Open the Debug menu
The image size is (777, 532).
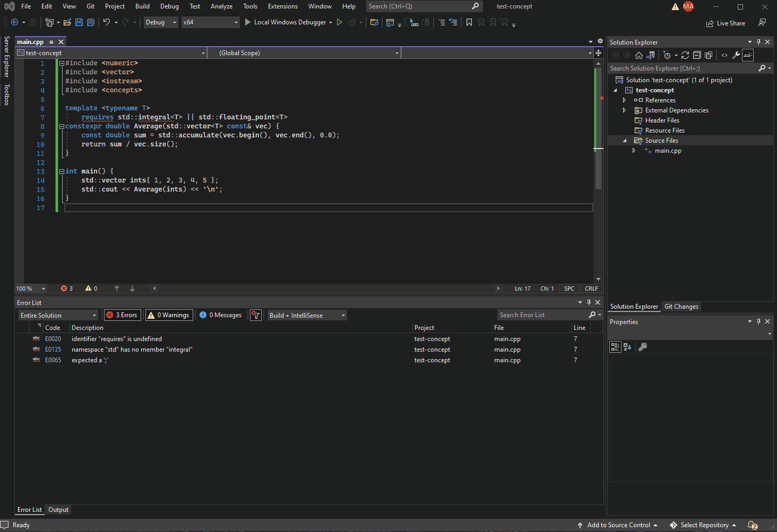pyautogui.click(x=169, y=6)
